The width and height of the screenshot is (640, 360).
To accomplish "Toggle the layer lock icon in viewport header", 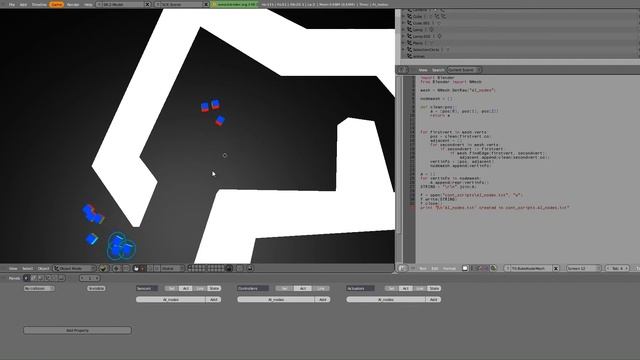I will pos(229,269).
